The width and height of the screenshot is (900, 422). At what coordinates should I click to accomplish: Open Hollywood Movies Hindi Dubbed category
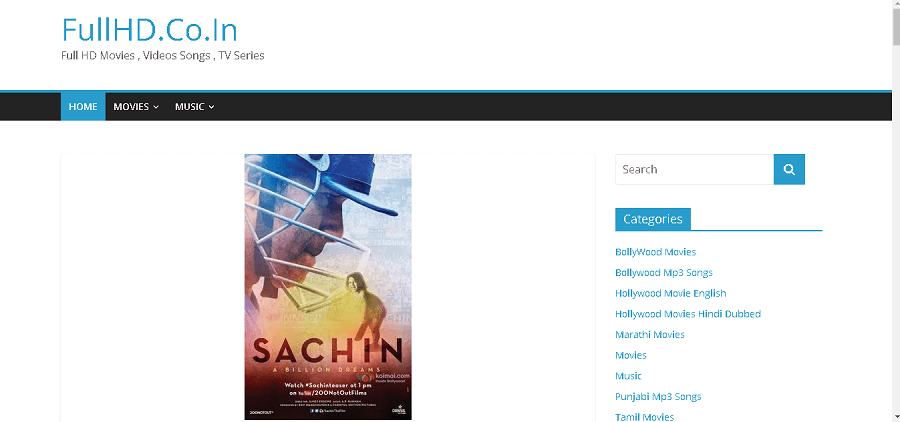[x=688, y=314]
